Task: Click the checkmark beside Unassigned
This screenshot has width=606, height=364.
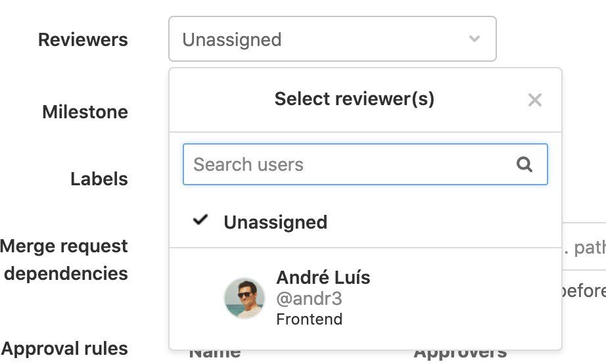Action: (200, 221)
